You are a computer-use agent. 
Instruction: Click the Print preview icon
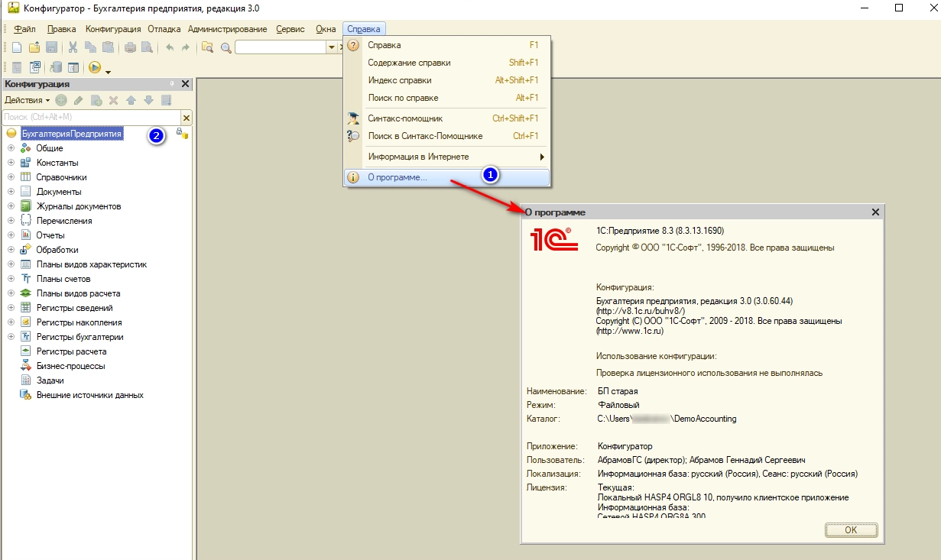[147, 47]
